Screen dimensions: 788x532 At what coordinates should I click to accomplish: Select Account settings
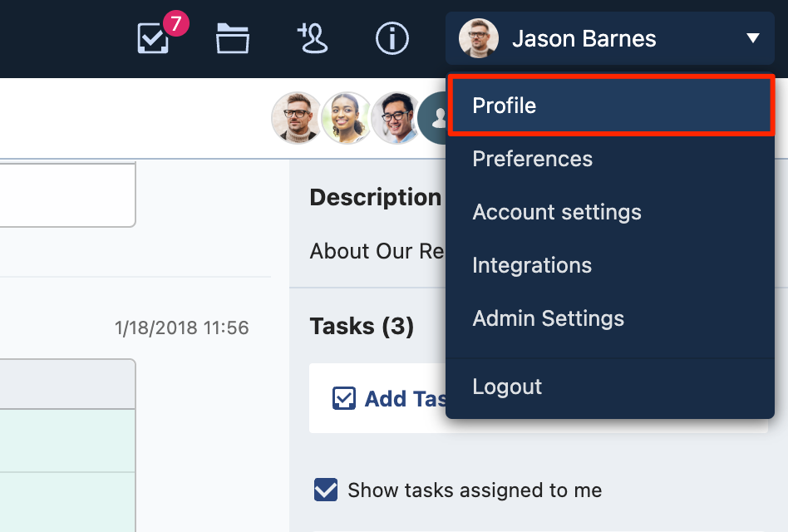pyautogui.click(x=557, y=212)
